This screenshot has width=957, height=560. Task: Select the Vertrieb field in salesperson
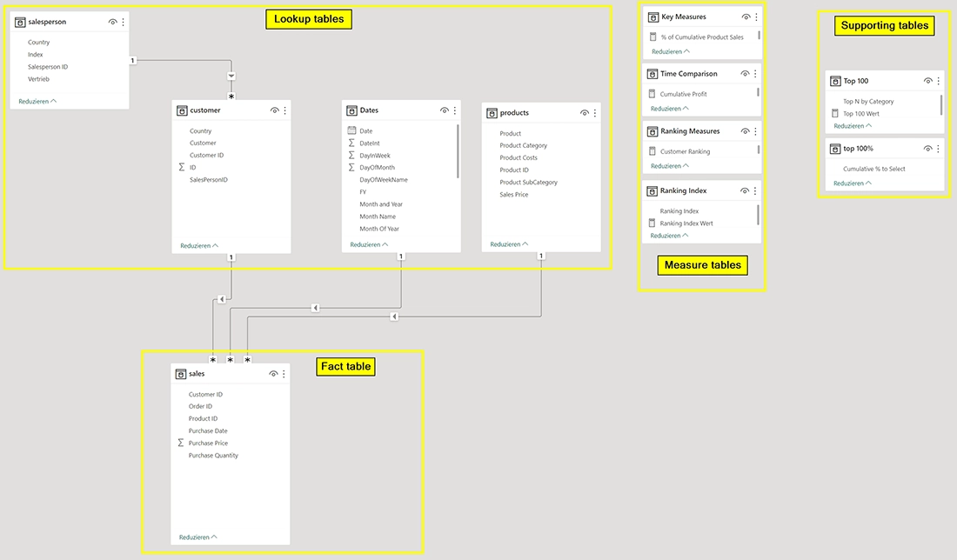[38, 79]
